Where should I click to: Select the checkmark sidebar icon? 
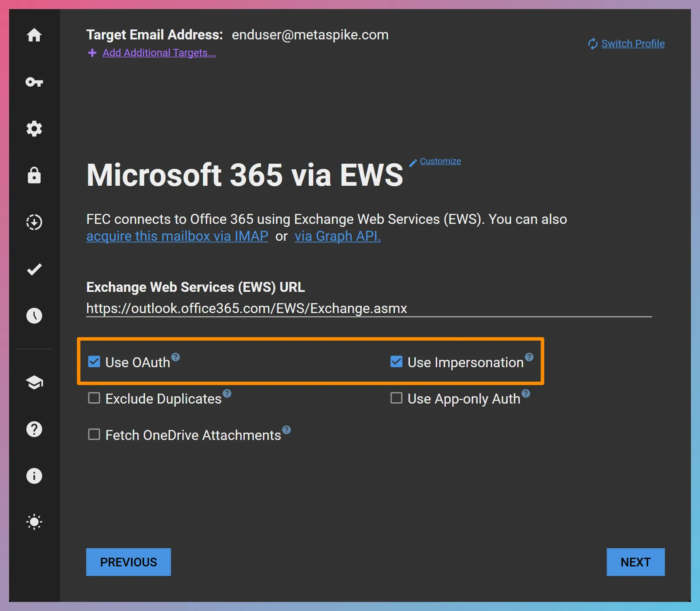pos(34,269)
